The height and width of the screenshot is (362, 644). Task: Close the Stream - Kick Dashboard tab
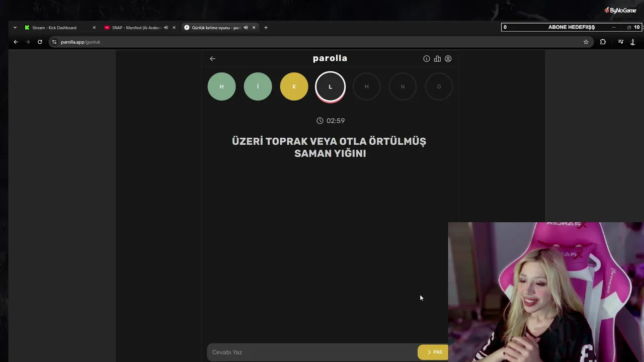tap(94, 28)
